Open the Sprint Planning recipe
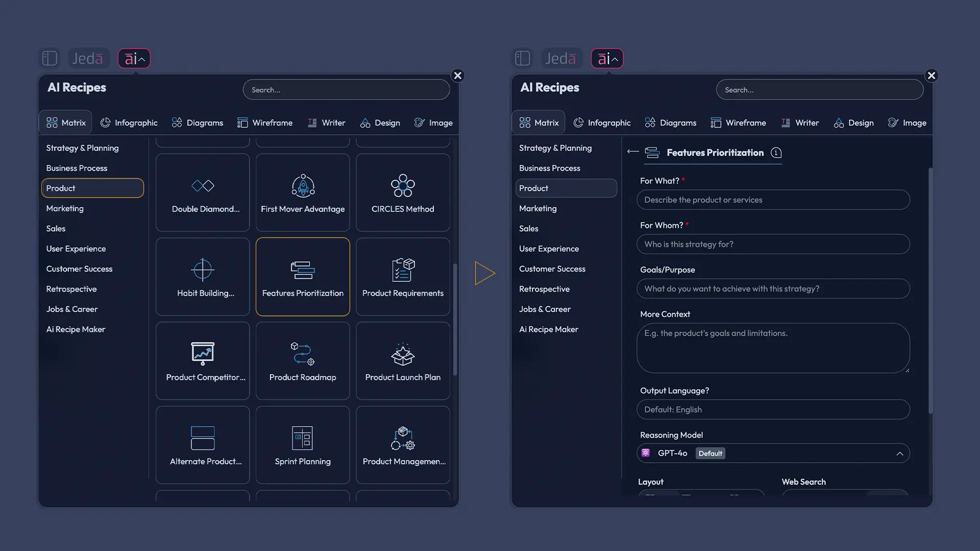This screenshot has width=980, height=551. 302,444
